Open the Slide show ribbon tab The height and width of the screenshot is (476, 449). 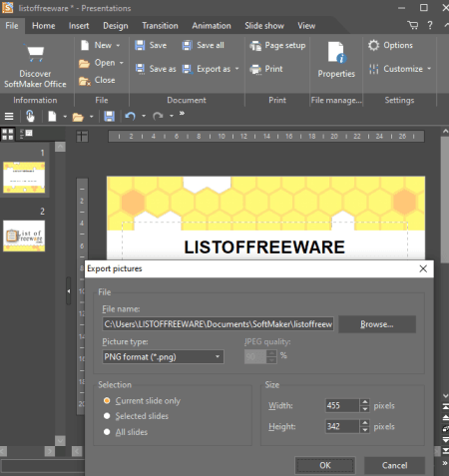pyautogui.click(x=264, y=26)
